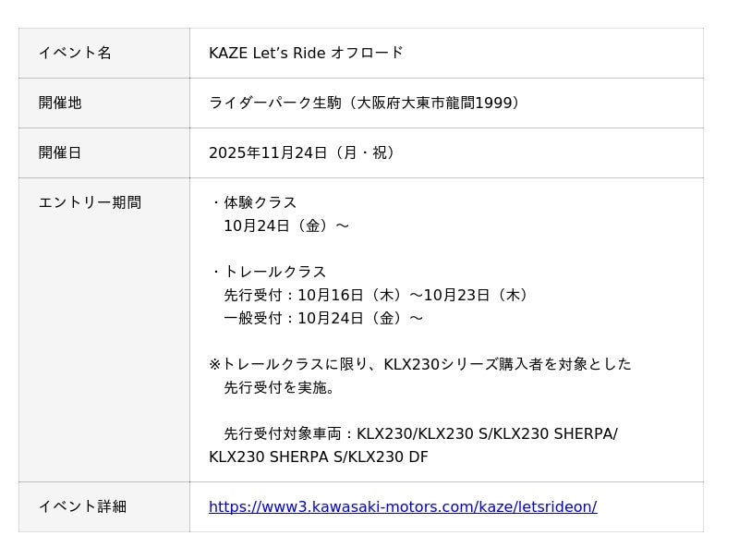Click the ・体験クラス bullet heading
Image resolution: width=739 pixels, height=560 pixels.
[x=254, y=202]
